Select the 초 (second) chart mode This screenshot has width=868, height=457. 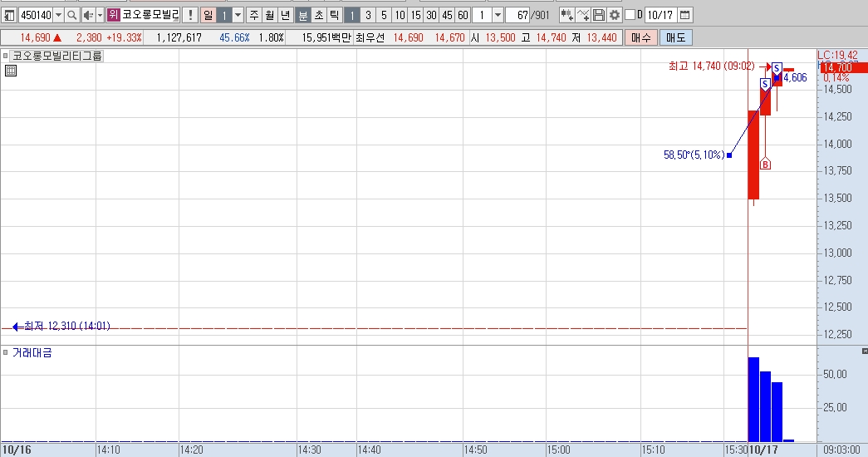coord(319,15)
